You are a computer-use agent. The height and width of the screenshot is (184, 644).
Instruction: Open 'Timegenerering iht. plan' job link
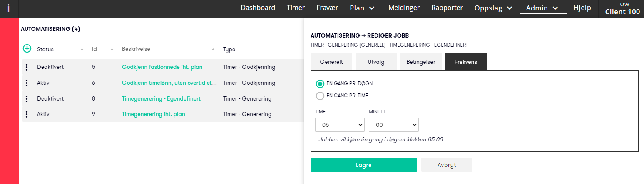tap(154, 114)
